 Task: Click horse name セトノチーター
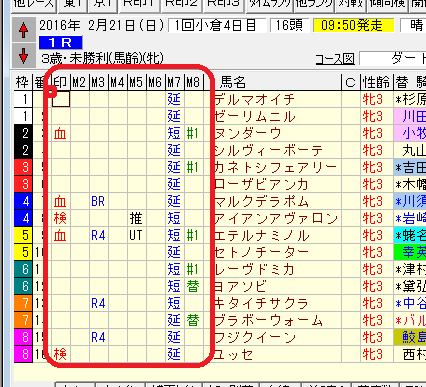[x=261, y=252]
